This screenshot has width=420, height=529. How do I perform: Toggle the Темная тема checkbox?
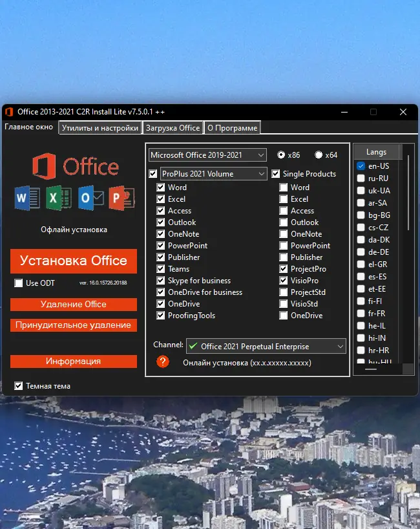19,385
